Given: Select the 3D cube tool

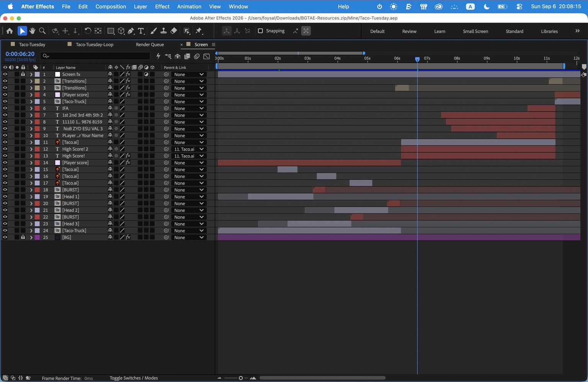Looking at the screenshot, I should coord(121,31).
